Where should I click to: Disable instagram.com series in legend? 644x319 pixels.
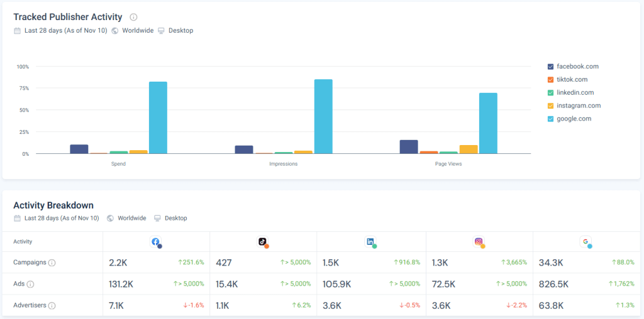[551, 106]
